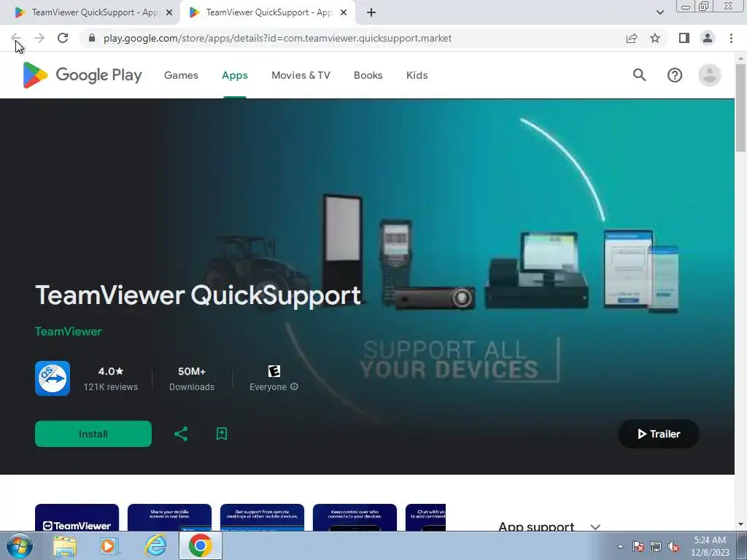
Task: Install TeamViewer QuickSupport
Action: coord(93,434)
